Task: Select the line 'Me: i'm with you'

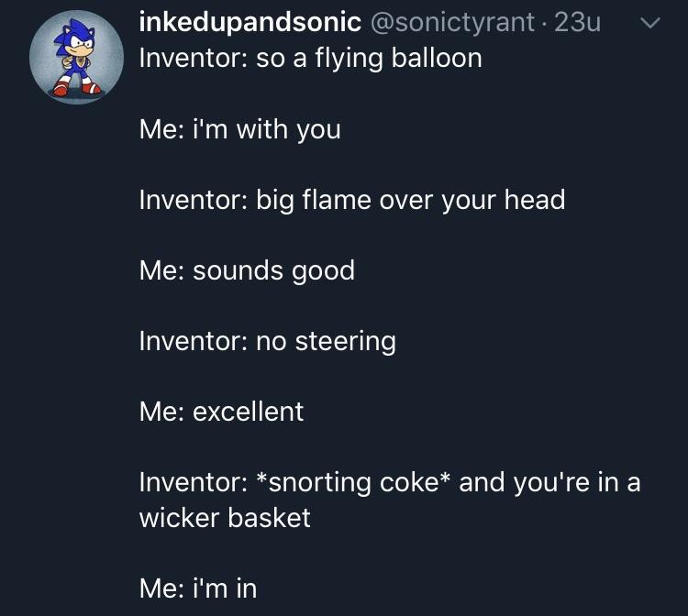Action: [x=240, y=129]
